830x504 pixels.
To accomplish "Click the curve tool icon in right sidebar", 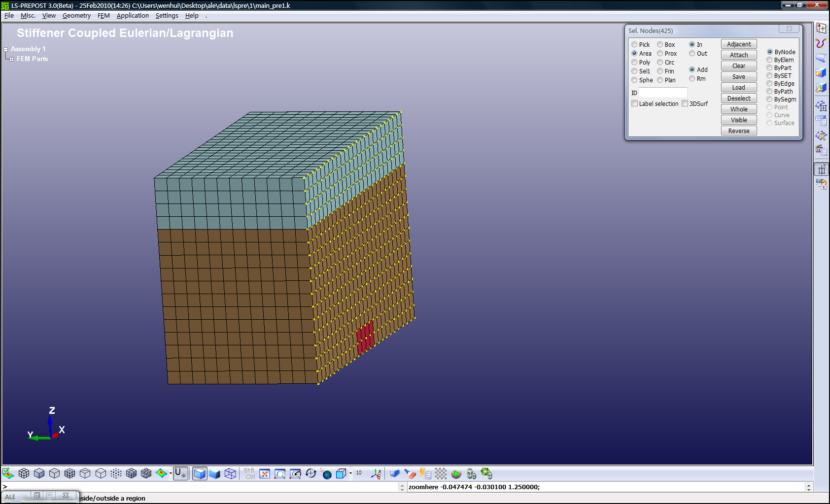I will click(821, 43).
